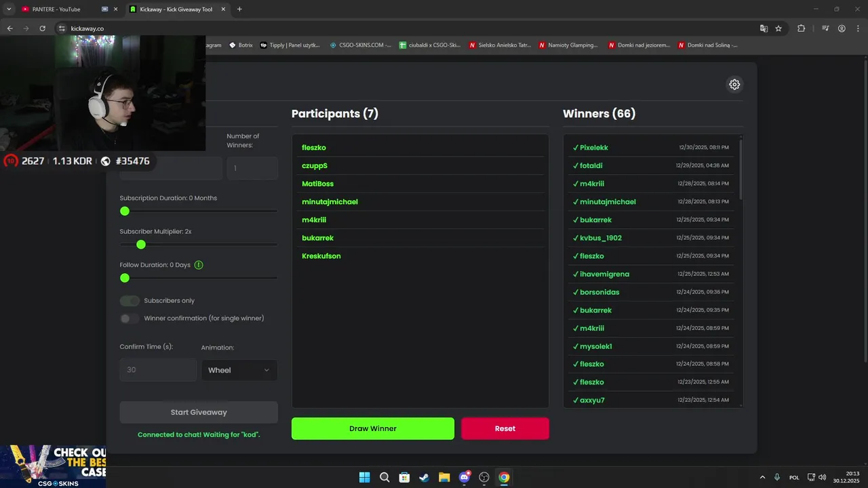Bookmark this page with star icon
Image resolution: width=868 pixels, height=488 pixels.
(778, 28)
